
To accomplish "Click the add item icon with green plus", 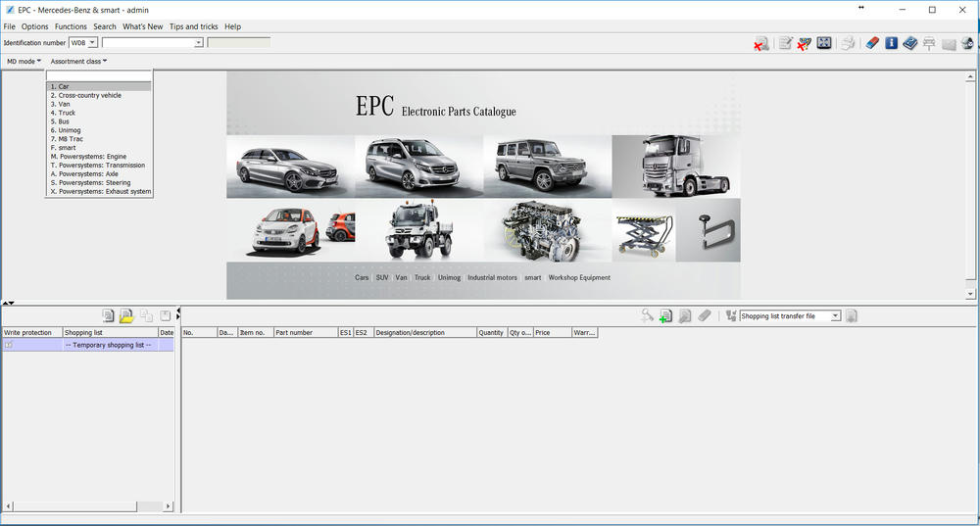I will (665, 316).
